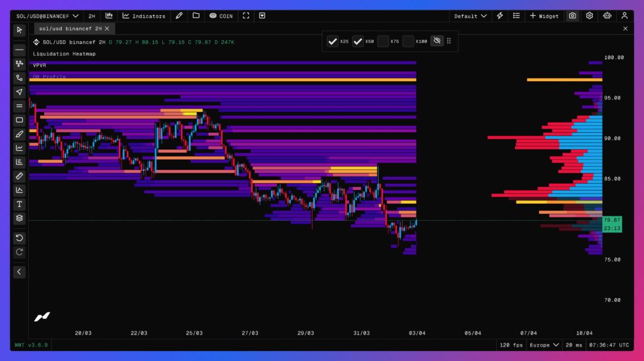Toggle heatmap visibility eye icon
Image resolution: width=644 pixels, height=361 pixels.
436,42
